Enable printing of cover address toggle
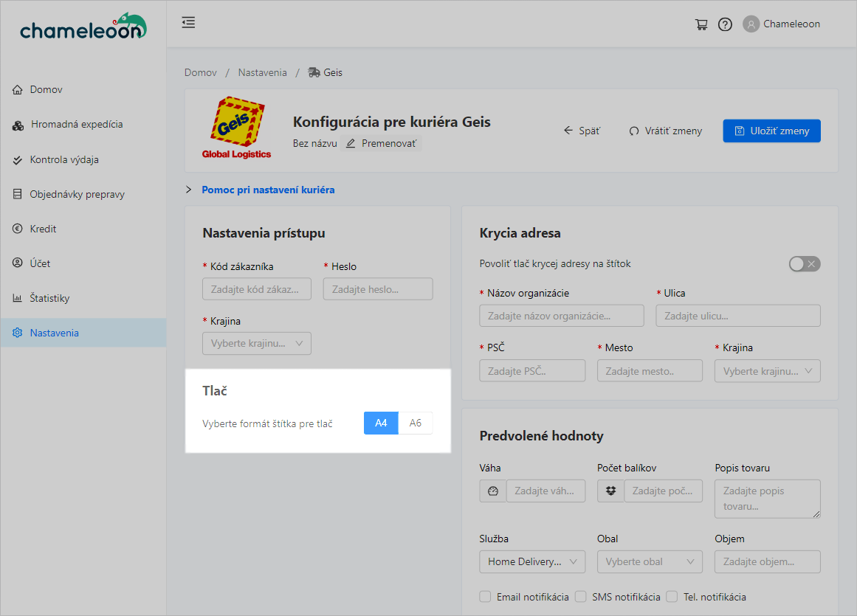Viewport: 857px width, 616px height. [x=804, y=264]
